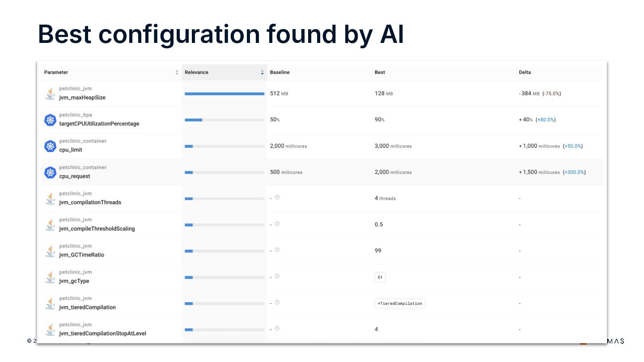
Task: Click the jvm_maxHeapSize relevance bar
Action: click(225, 94)
